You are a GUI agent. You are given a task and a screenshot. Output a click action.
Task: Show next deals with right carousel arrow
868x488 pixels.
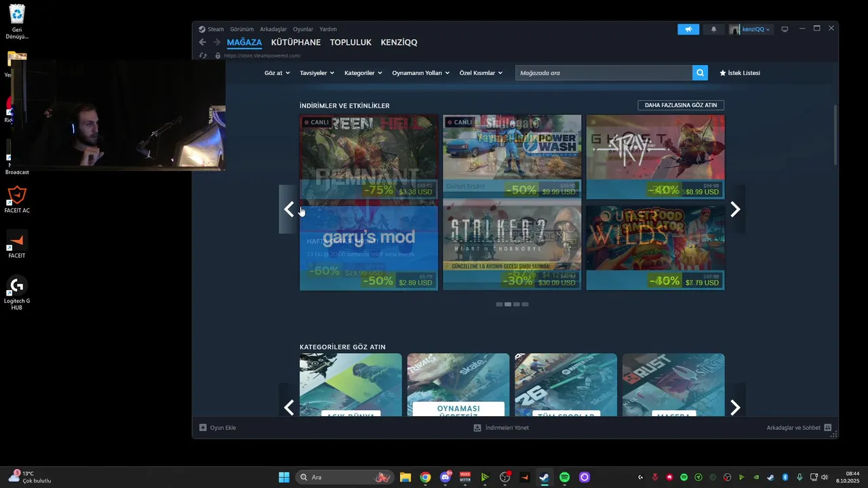[x=736, y=209]
